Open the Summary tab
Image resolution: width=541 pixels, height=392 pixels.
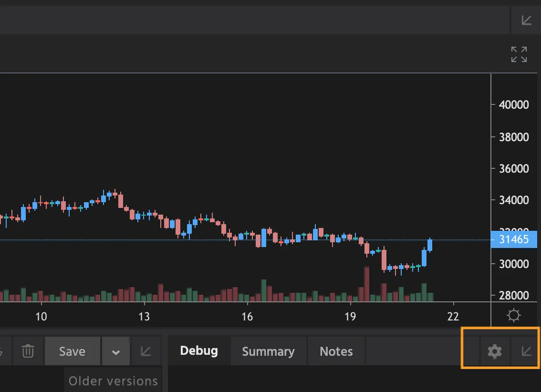269,351
